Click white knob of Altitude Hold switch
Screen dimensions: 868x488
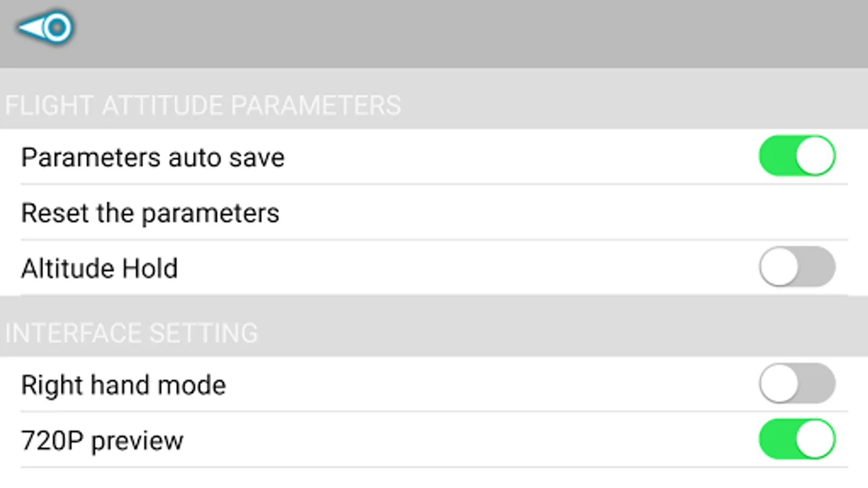coord(779,267)
